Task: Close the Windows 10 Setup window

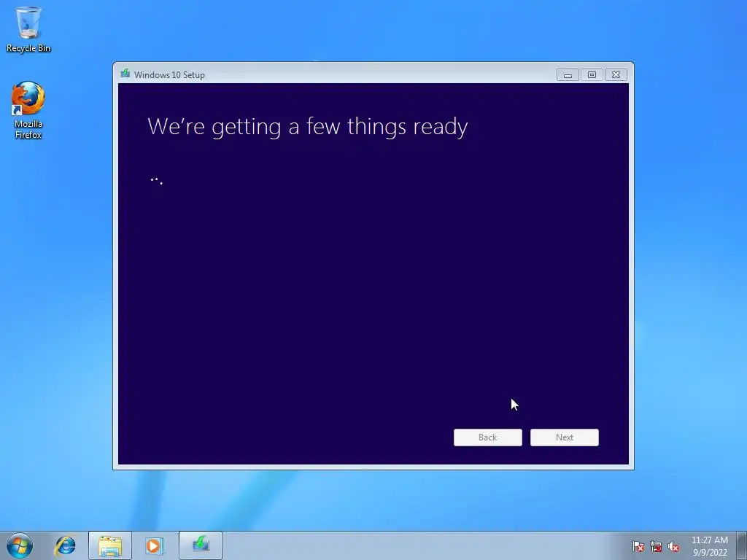Action: point(616,75)
